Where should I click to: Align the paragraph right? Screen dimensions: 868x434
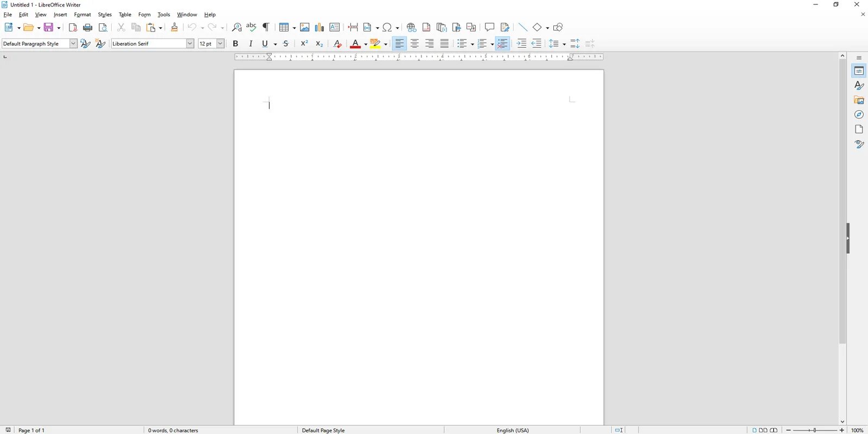(430, 43)
